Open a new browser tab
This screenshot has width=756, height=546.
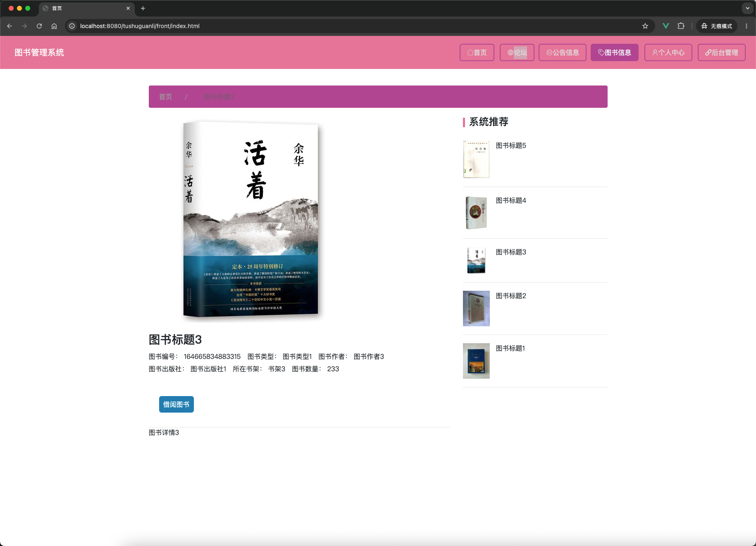pos(143,8)
